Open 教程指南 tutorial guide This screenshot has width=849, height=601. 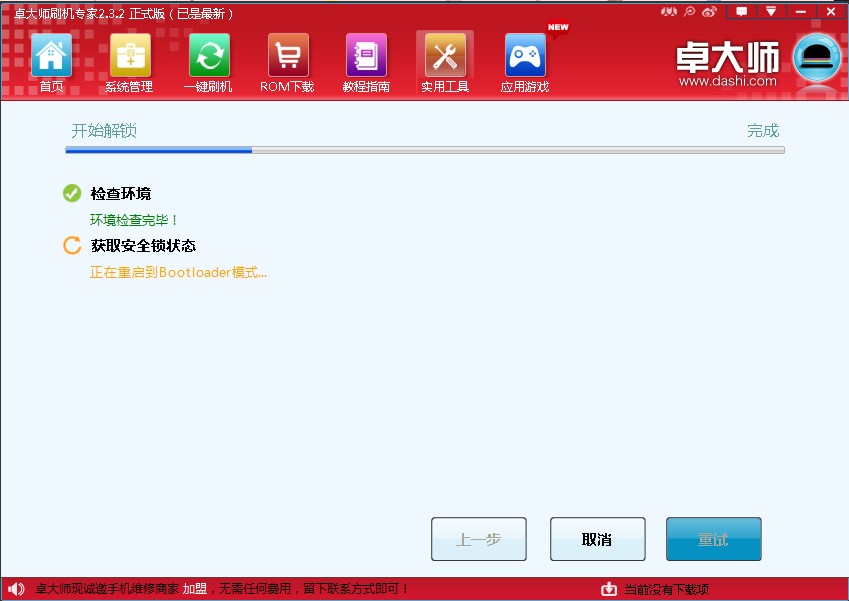[x=367, y=56]
